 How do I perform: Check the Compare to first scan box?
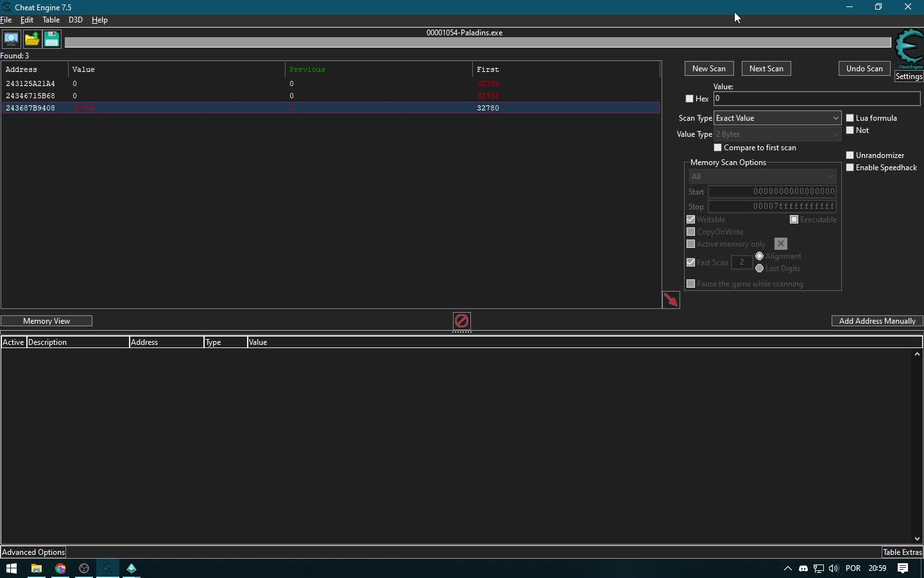click(718, 148)
